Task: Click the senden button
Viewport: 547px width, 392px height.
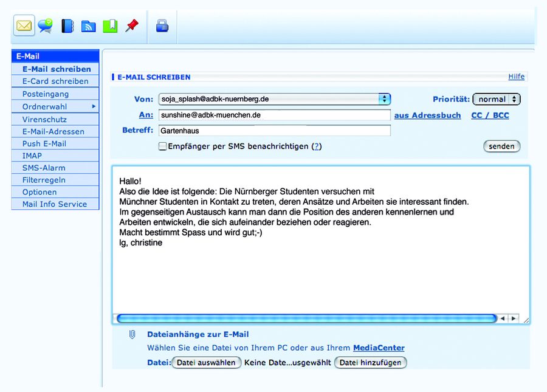Action: click(501, 146)
